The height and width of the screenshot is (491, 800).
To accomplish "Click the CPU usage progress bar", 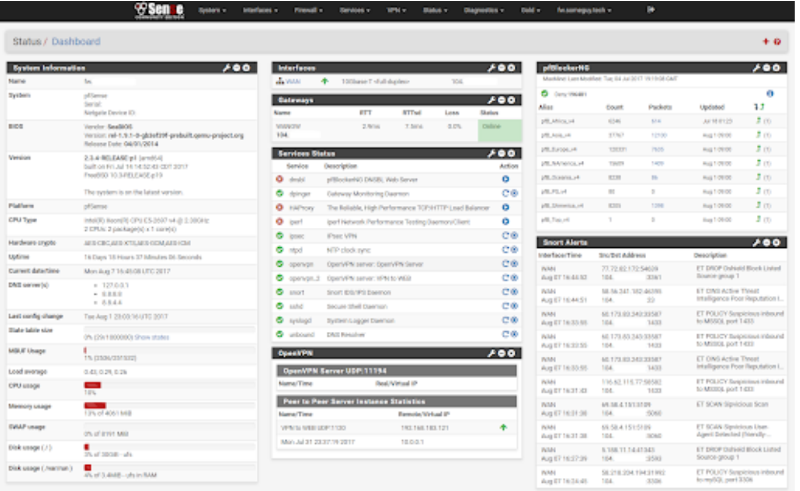I will click(169, 385).
